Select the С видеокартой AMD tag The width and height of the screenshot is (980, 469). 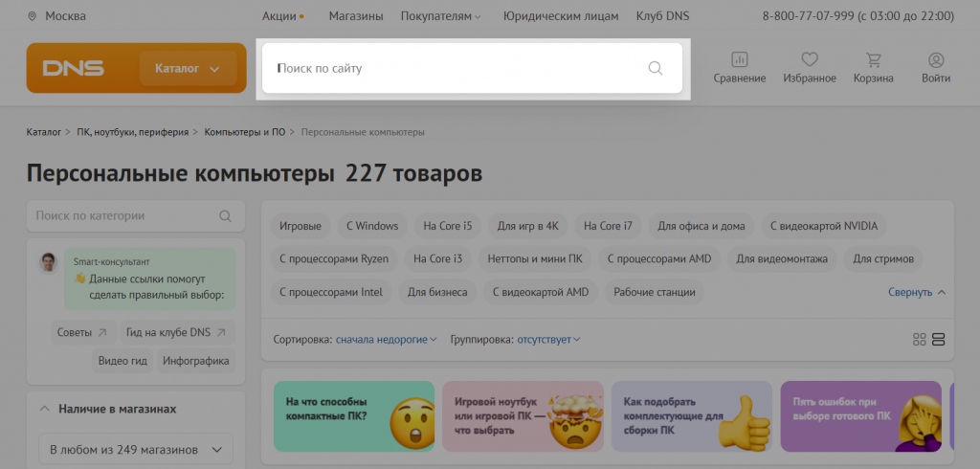[x=541, y=292]
